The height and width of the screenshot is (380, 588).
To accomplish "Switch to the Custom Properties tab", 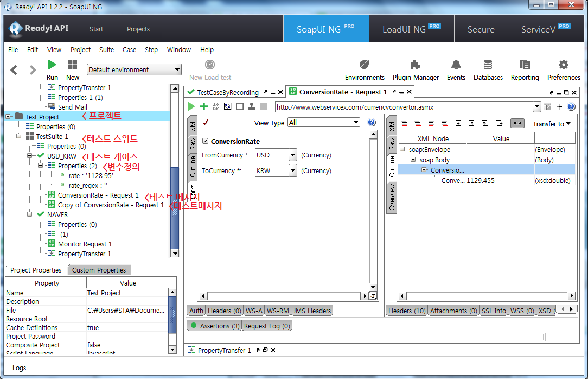I will [x=99, y=270].
